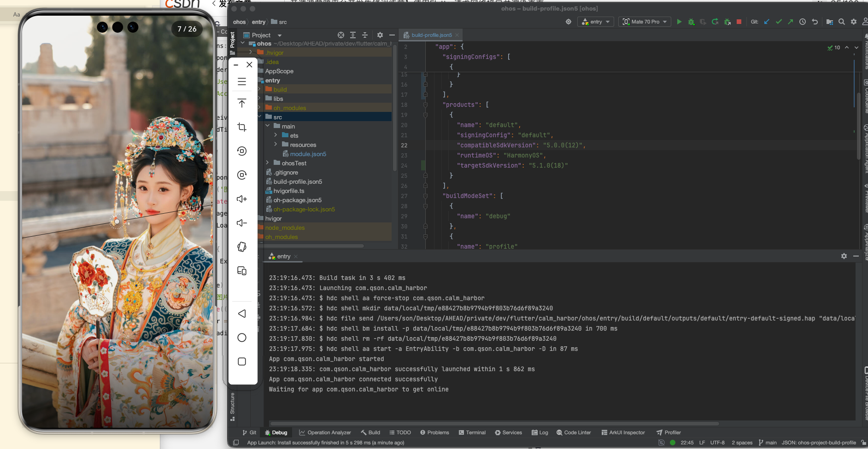Open Debug panel settings gear

click(844, 256)
